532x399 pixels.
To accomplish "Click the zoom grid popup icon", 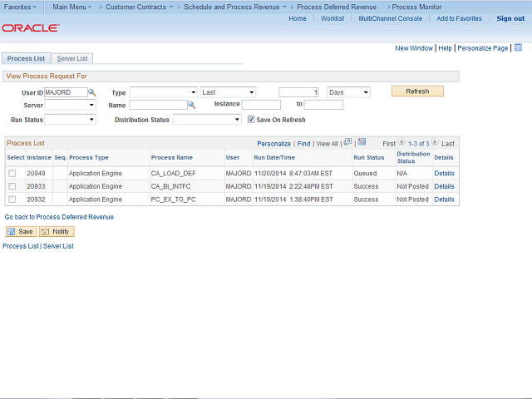I will coord(347,142).
